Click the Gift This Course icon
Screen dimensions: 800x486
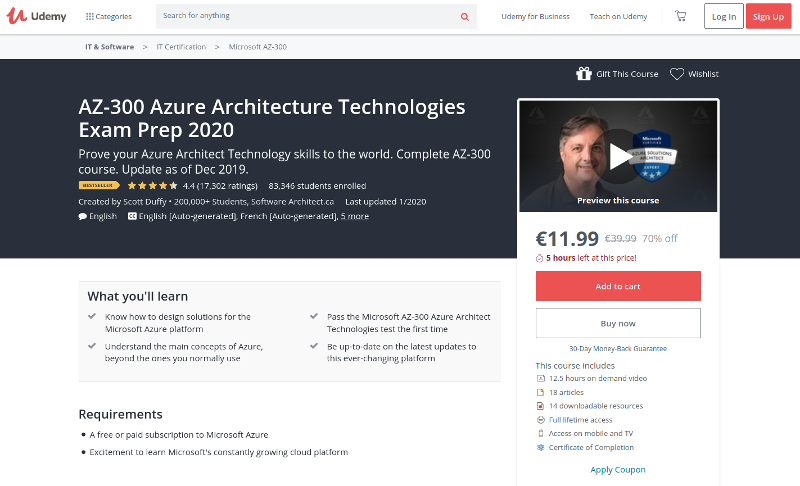coord(584,74)
